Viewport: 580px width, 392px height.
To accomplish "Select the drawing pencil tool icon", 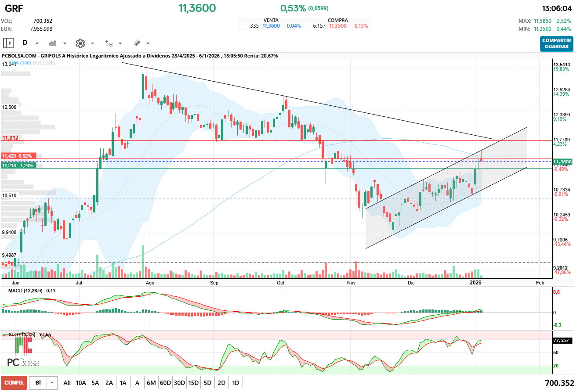I will [x=137, y=43].
